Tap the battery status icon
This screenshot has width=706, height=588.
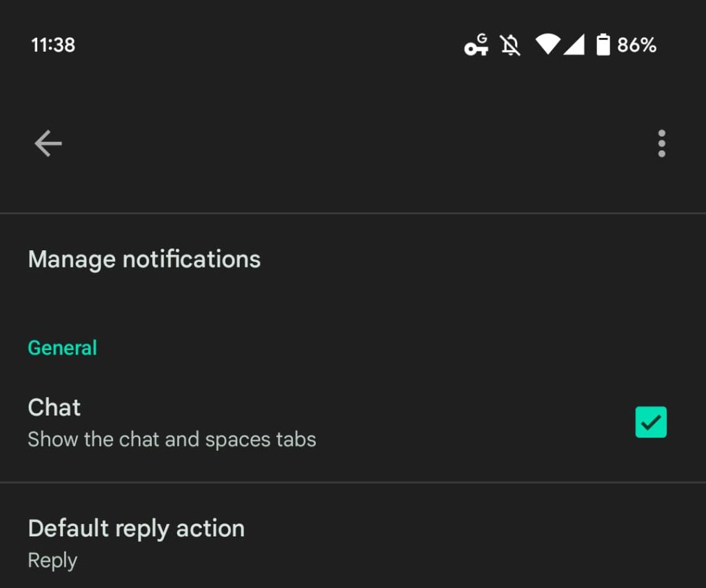coord(603,45)
